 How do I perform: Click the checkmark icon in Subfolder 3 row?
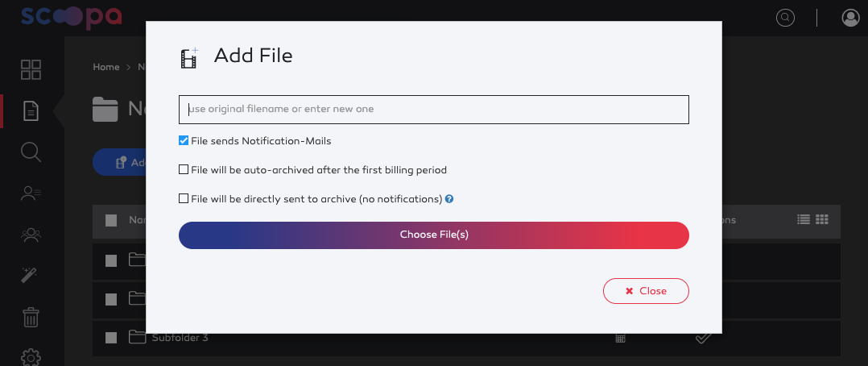coord(703,338)
